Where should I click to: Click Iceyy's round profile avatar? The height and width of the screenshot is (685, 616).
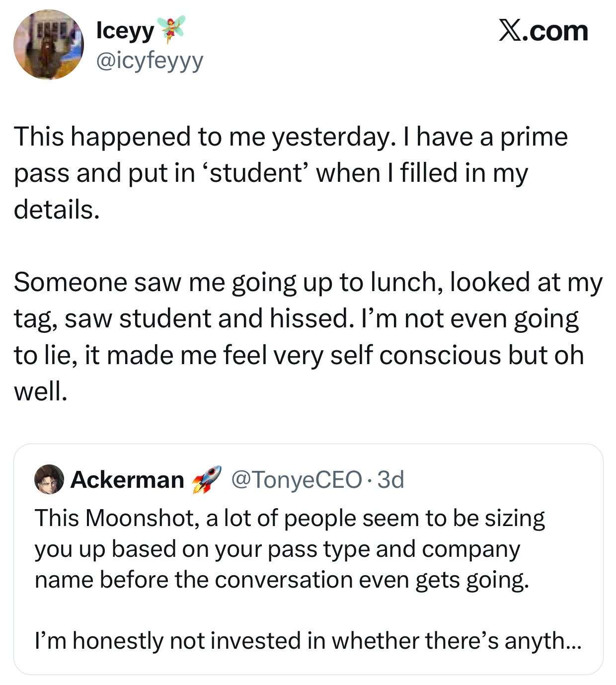click(x=48, y=45)
